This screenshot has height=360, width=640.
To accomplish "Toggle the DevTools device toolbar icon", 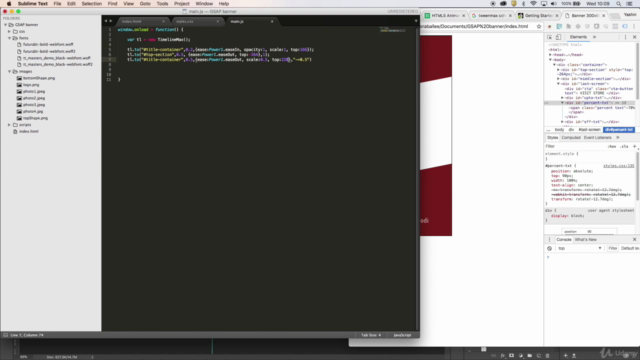I will 558,37.
